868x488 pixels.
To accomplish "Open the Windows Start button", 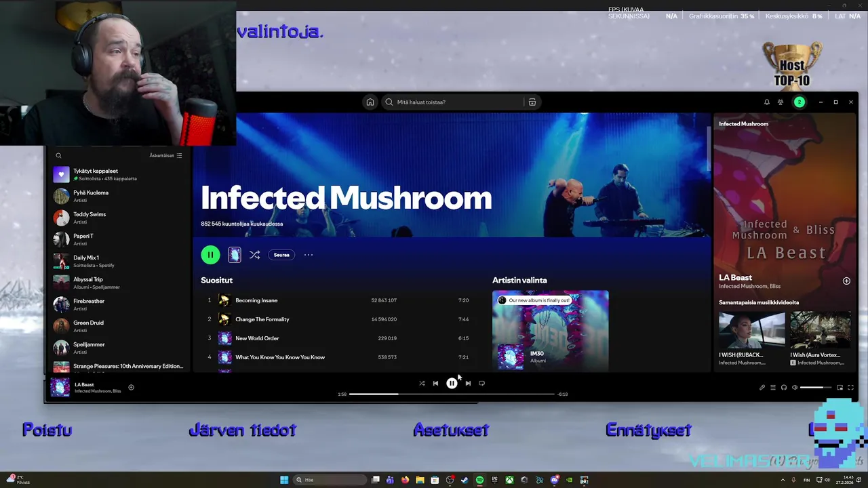I will point(284,480).
